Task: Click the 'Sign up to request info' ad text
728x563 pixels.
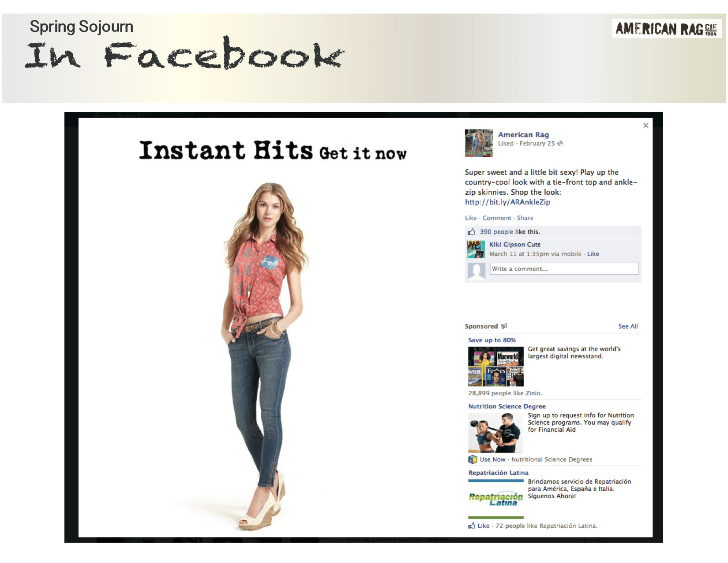Action: coord(581,423)
